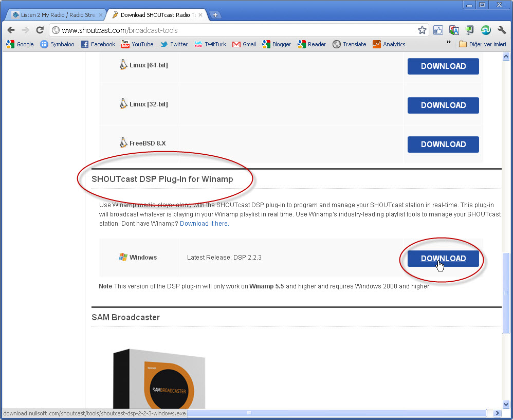Click the vertical scrollbar down arrow
The width and height of the screenshot is (513, 420).
click(x=506, y=404)
